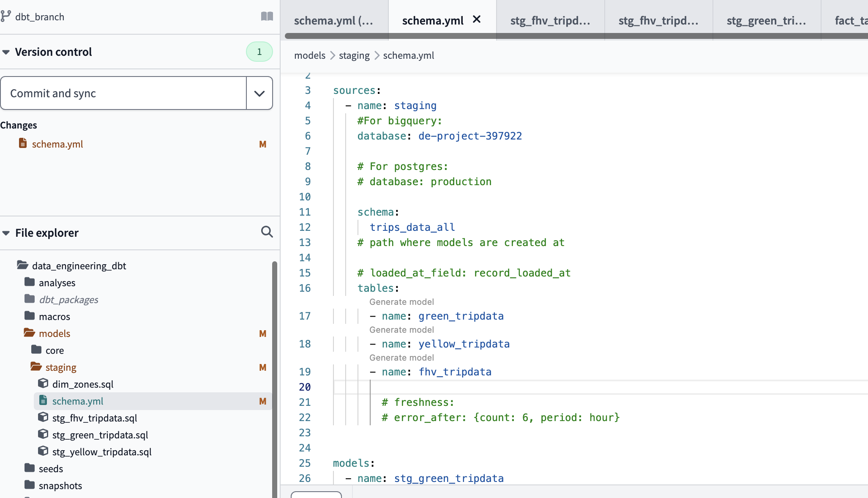This screenshot has height=498, width=868.
Task: Close the active schema.yml tab
Action: 477,19
